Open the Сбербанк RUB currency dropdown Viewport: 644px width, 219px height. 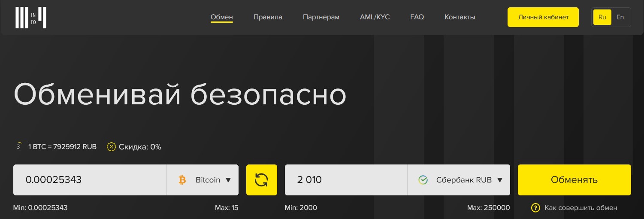click(459, 180)
